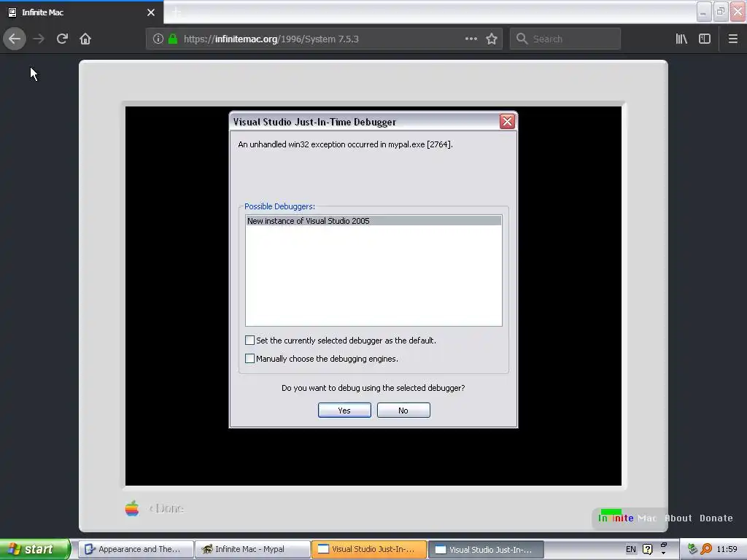This screenshot has height=560, width=747.
Task: Show site information icon in address bar
Action: coord(158,39)
